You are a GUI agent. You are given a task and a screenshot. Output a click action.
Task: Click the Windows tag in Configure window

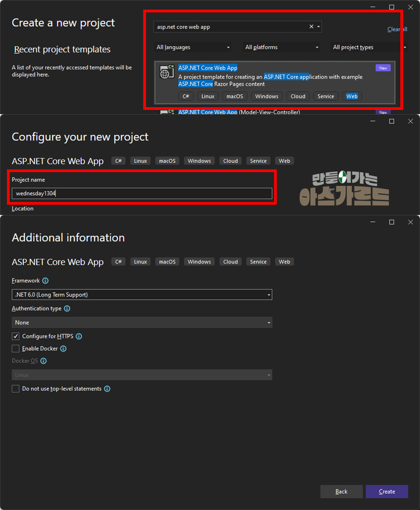tap(199, 161)
